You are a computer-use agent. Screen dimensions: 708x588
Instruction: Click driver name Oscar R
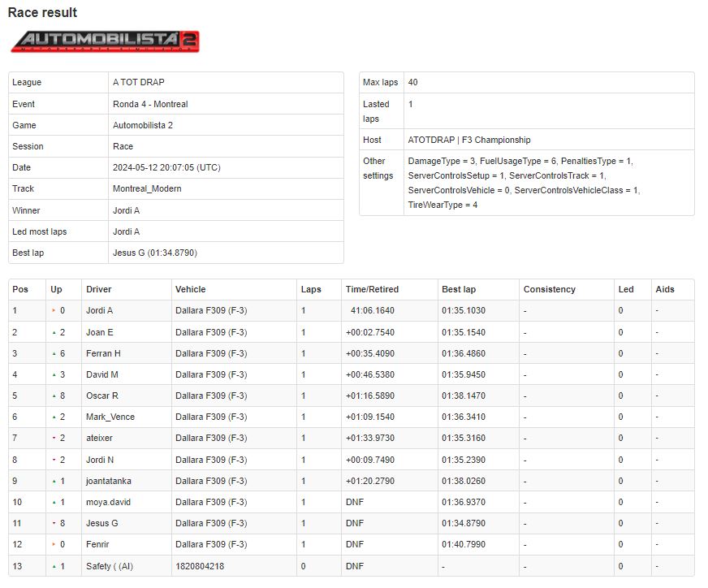[x=102, y=396]
